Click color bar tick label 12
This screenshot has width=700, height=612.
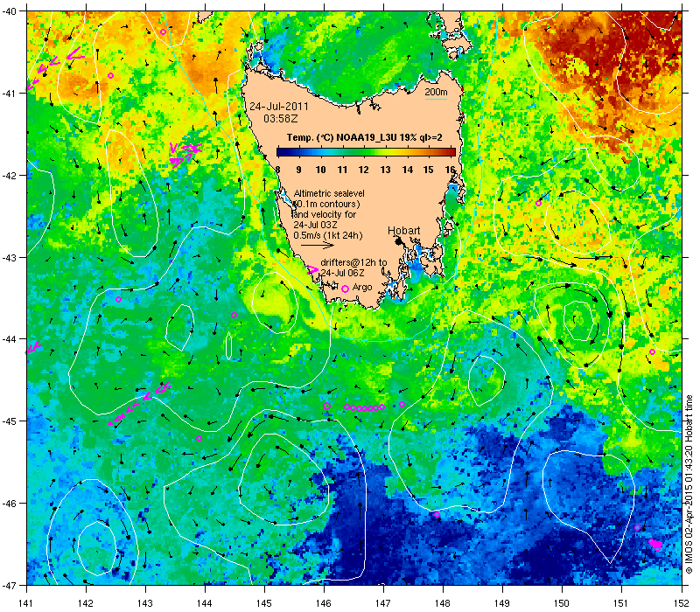[x=364, y=170]
